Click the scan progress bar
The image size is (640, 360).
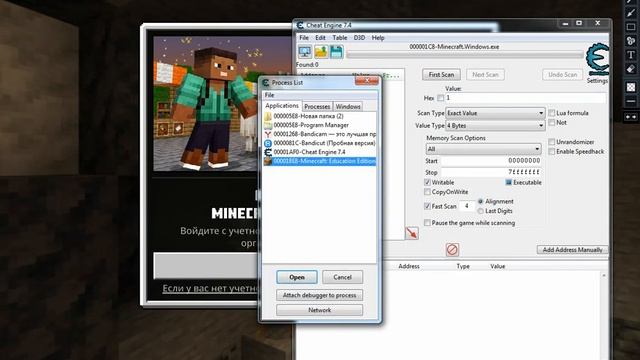coord(465,55)
